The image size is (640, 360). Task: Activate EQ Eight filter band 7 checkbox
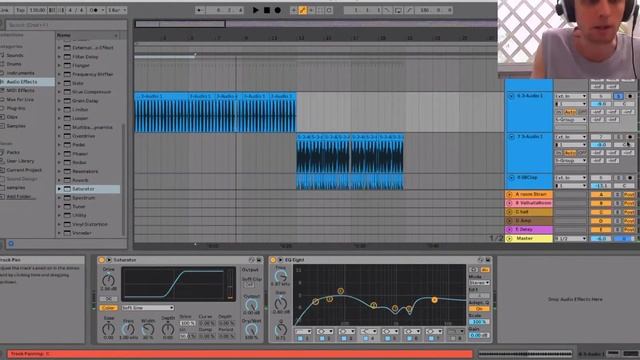(x=431, y=338)
